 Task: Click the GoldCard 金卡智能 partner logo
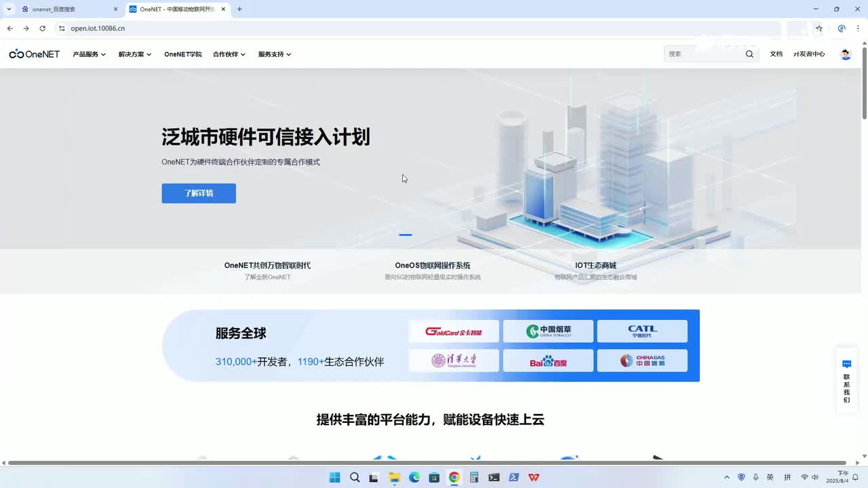pyautogui.click(x=454, y=331)
